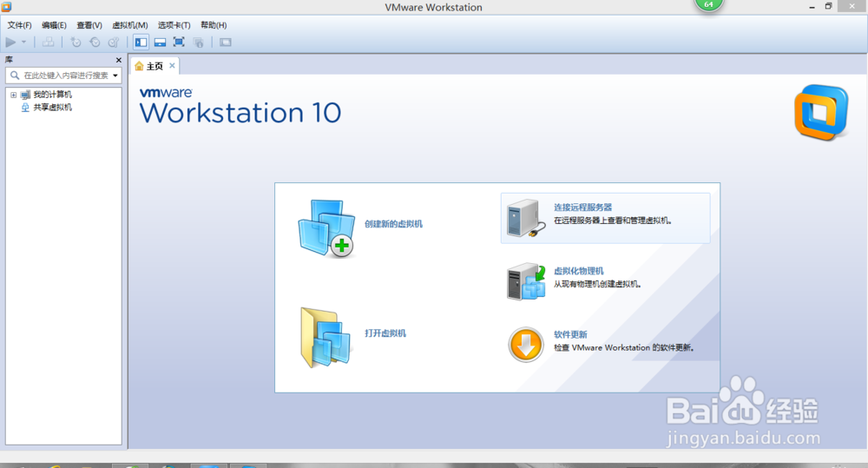
Task: Open the 查看(V) menu
Action: (89, 25)
